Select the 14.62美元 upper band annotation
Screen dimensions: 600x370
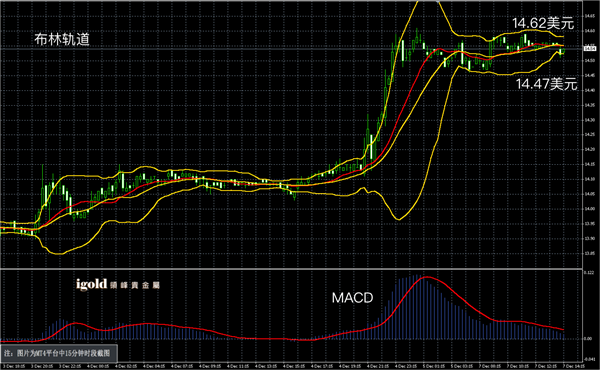coord(543,23)
